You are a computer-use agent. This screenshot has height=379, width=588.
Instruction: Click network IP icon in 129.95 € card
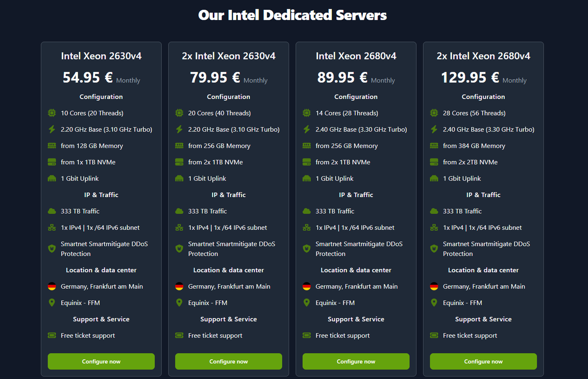(434, 227)
